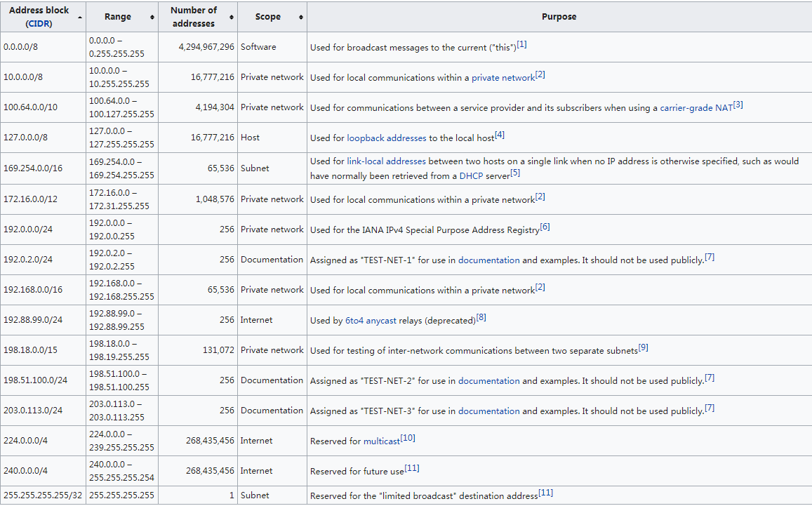This screenshot has width=812, height=506.
Task: Select the 255.255.255.255/32 address block cell
Action: (43, 495)
